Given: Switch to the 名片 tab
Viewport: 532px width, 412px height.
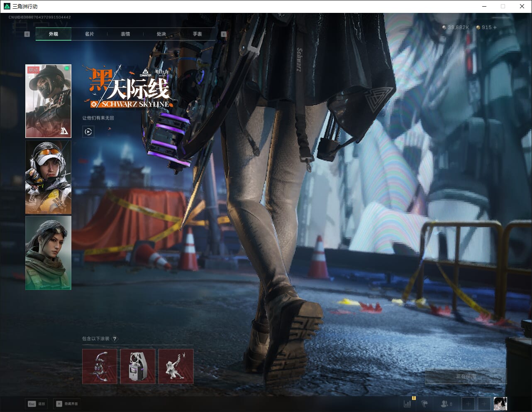Looking at the screenshot, I should point(89,34).
